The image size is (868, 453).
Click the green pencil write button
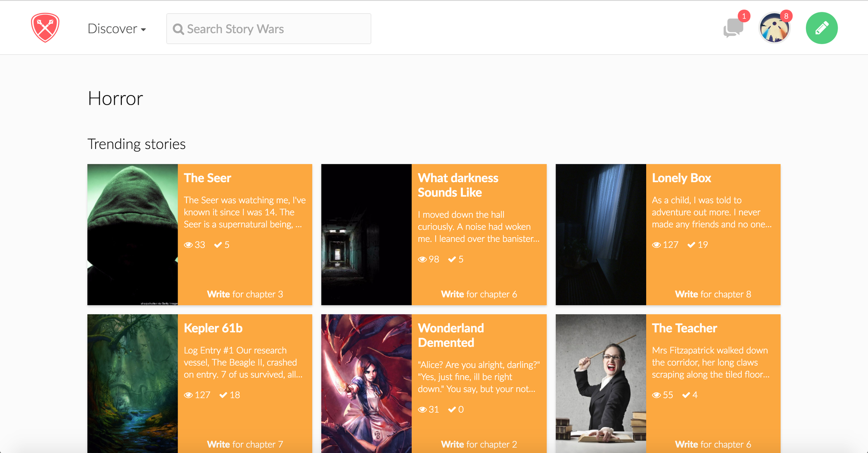pyautogui.click(x=821, y=28)
